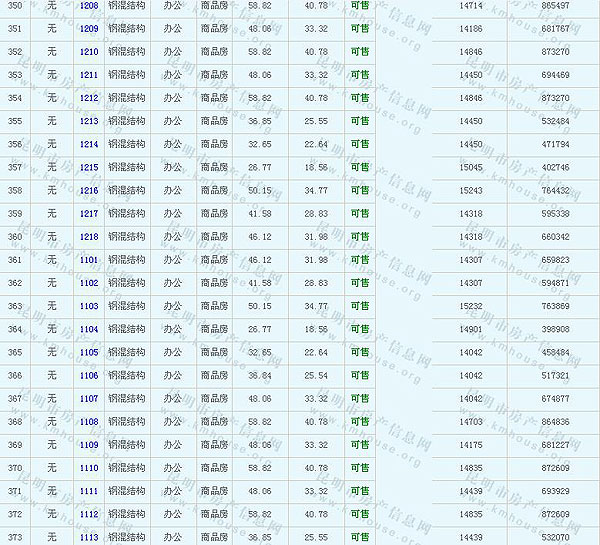Open room 1101 details
The height and width of the screenshot is (545, 600).
click(89, 260)
